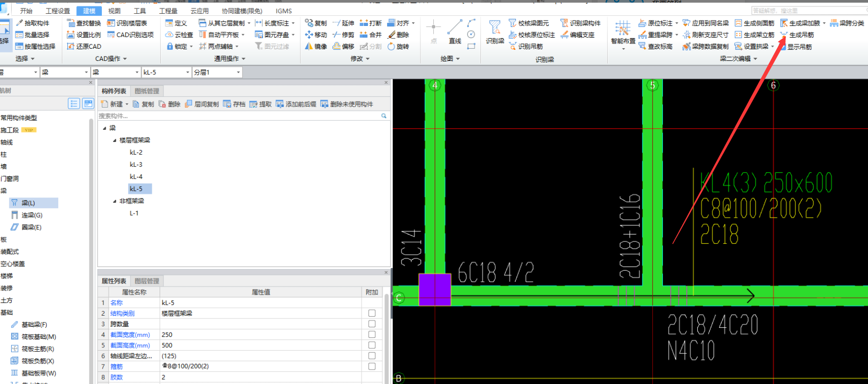The width and height of the screenshot is (868, 384).
Task: Click the 延伸 extend tool
Action: (344, 23)
